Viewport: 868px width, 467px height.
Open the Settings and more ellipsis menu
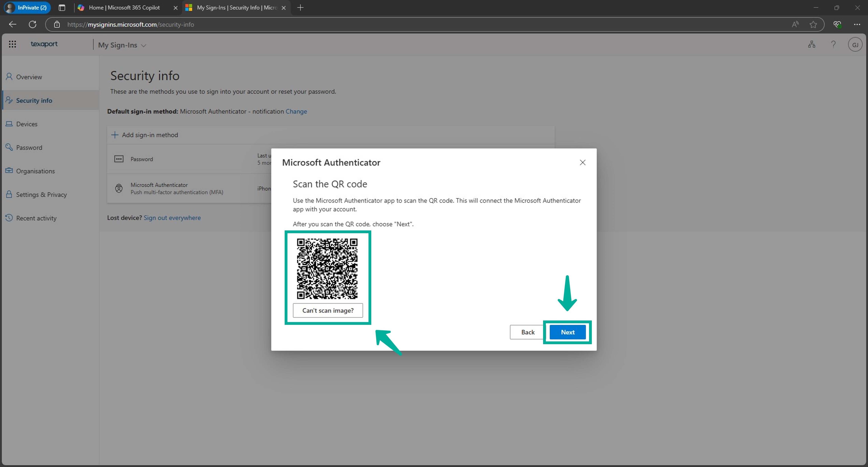pos(858,24)
